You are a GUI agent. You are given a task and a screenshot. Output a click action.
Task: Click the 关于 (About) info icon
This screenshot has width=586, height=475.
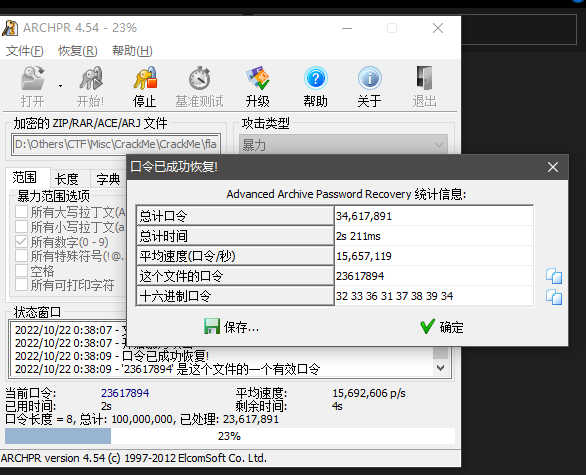point(370,78)
